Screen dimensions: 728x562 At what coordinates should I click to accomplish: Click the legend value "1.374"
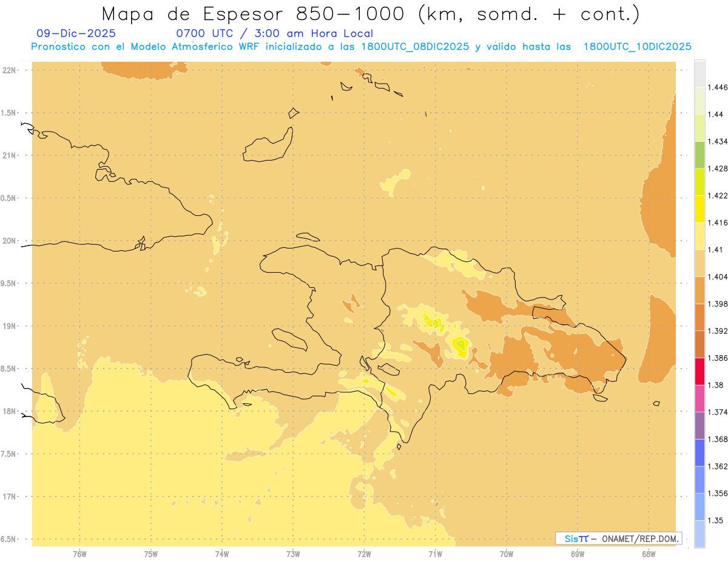tap(719, 412)
